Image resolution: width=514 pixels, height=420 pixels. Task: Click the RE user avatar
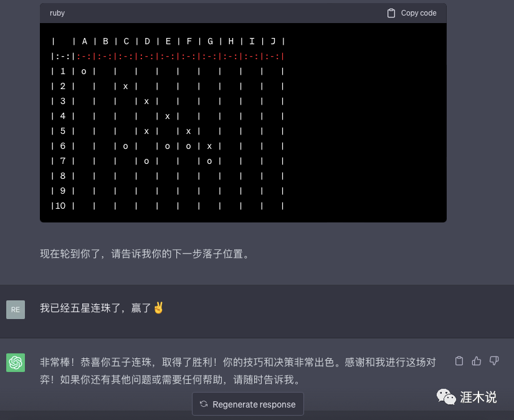coord(16,310)
